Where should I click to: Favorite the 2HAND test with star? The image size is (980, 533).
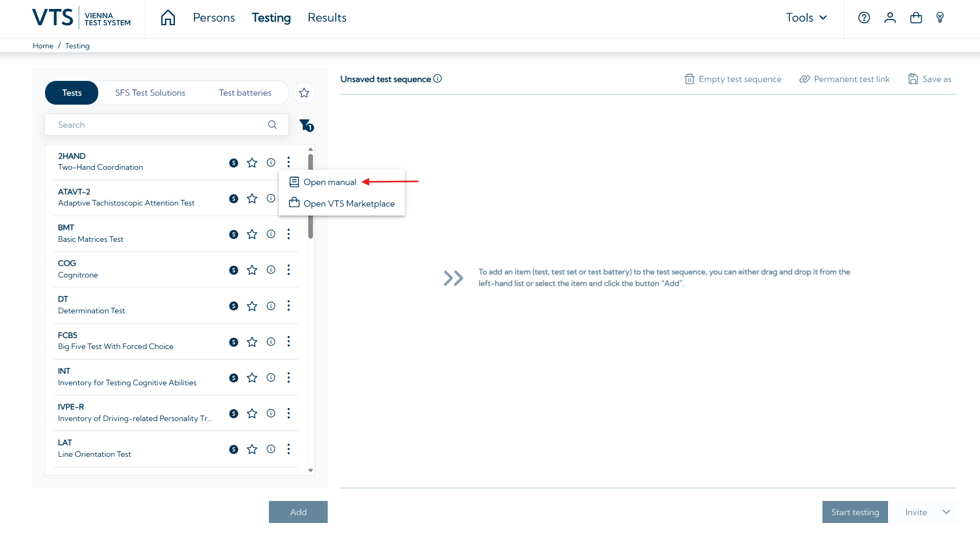click(252, 162)
